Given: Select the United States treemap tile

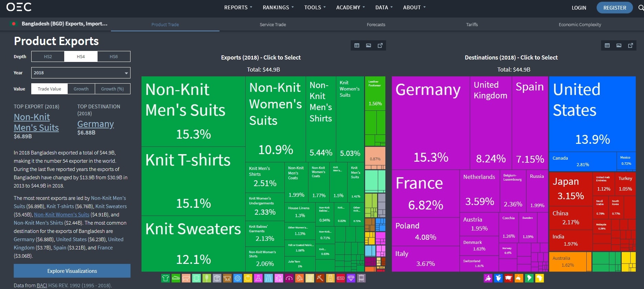Looking at the screenshot, I should click(x=592, y=114).
